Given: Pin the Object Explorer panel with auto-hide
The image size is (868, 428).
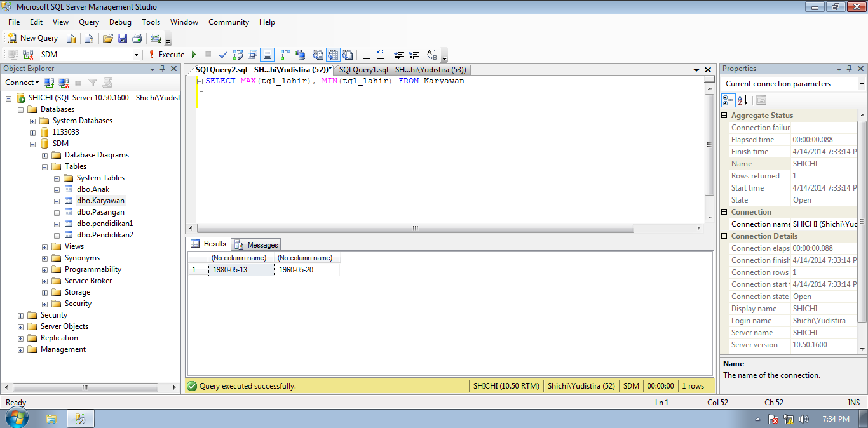Looking at the screenshot, I should [163, 69].
